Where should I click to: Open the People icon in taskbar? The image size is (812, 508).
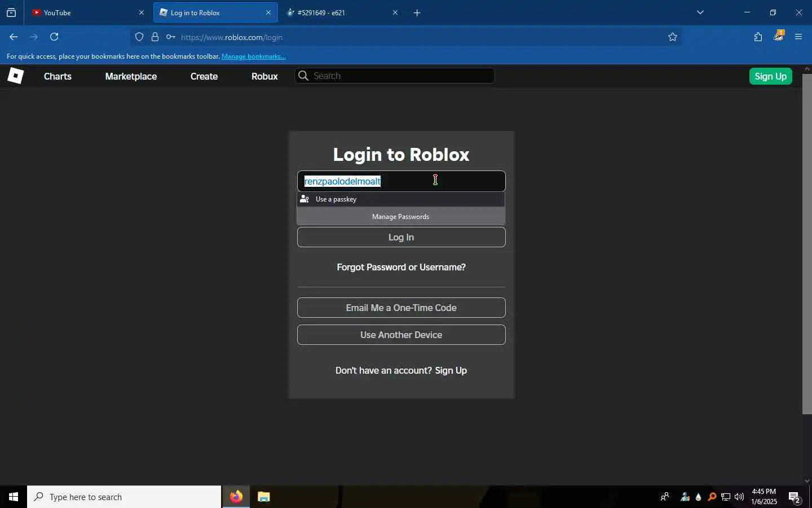tap(665, 497)
